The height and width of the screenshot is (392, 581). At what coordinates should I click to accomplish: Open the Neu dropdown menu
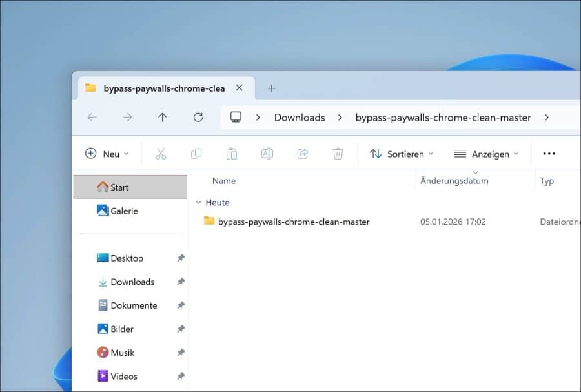point(107,154)
